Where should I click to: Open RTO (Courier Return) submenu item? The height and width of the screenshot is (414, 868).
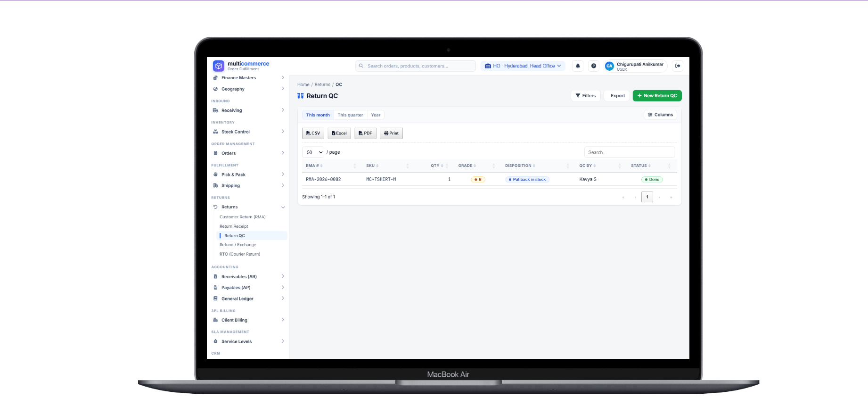tap(240, 254)
